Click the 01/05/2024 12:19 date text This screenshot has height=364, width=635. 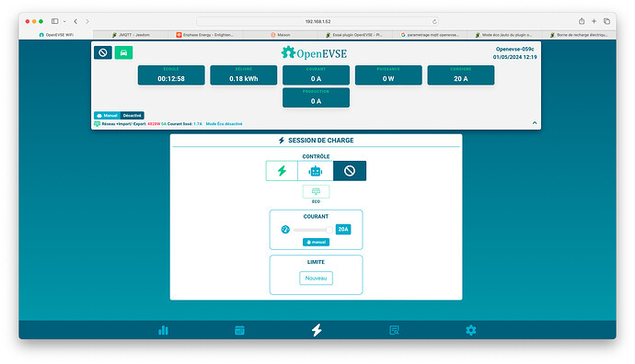point(514,57)
